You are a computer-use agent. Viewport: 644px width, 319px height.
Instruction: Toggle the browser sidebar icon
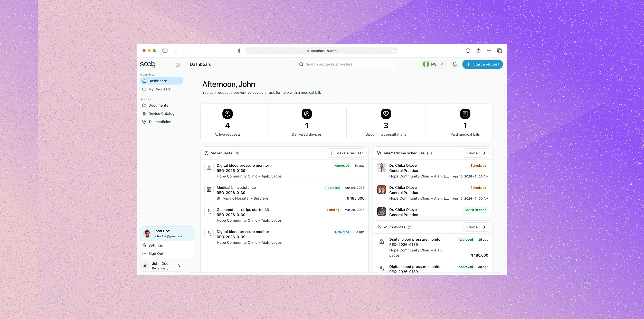coord(165,51)
